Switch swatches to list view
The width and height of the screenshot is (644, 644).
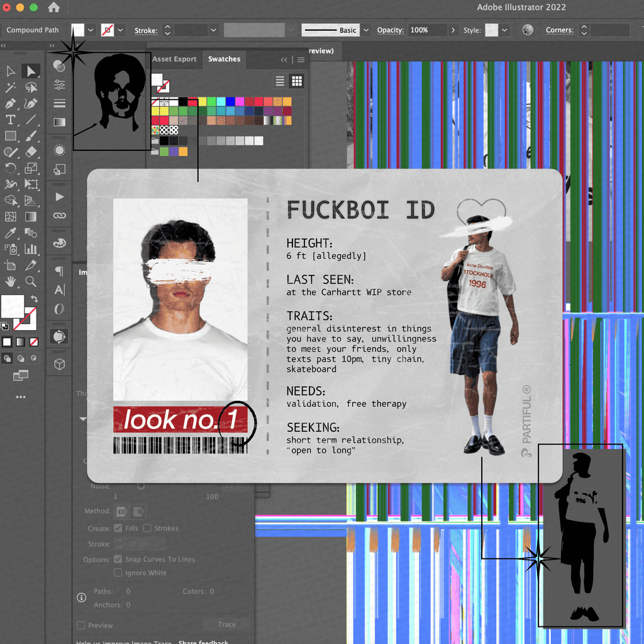pos(280,81)
